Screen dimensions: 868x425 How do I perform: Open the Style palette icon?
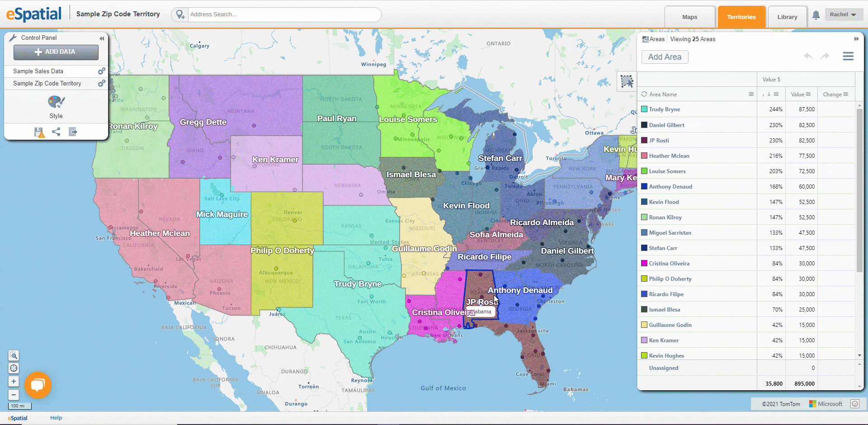pyautogui.click(x=56, y=102)
